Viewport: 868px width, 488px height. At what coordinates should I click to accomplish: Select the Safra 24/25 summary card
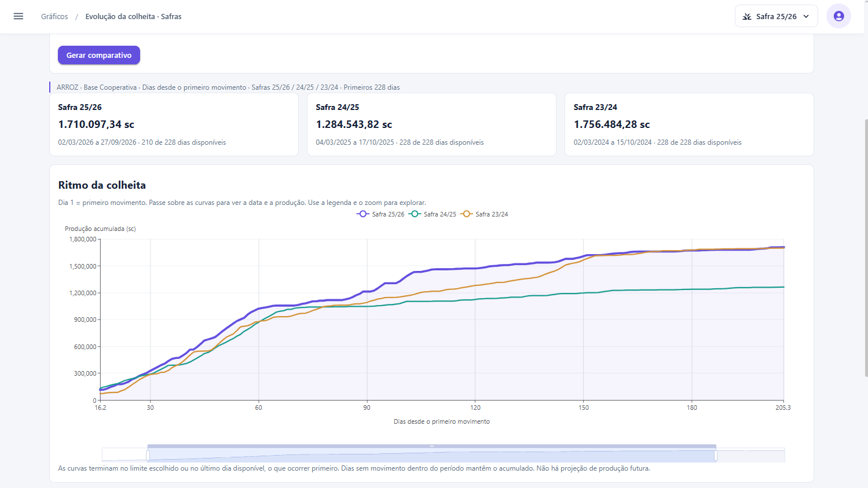click(x=431, y=124)
